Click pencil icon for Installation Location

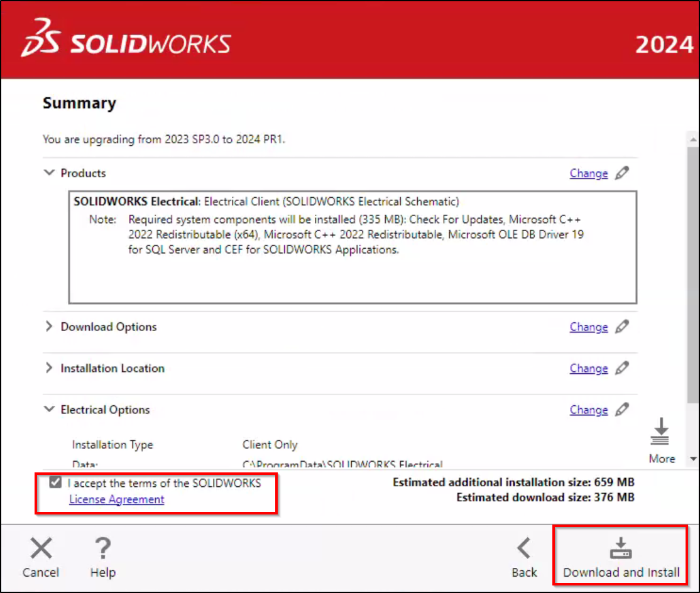click(x=622, y=368)
